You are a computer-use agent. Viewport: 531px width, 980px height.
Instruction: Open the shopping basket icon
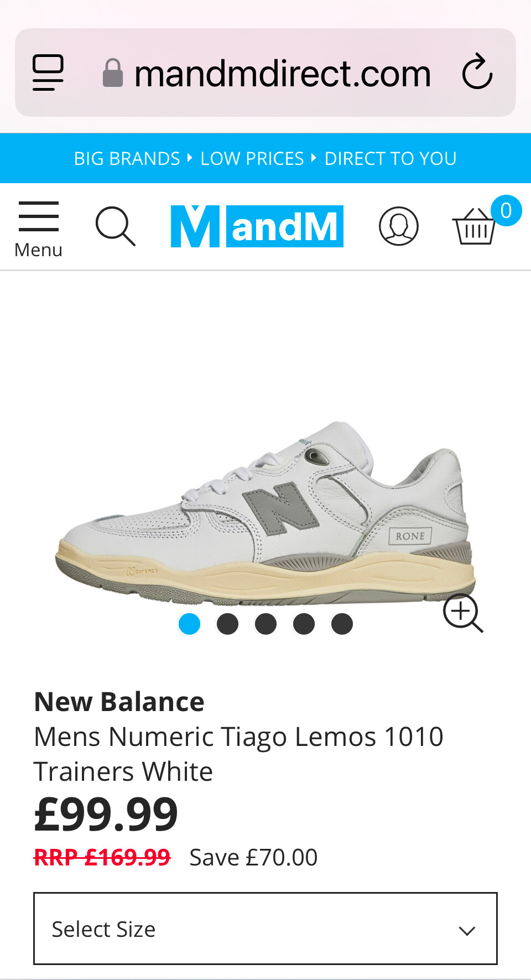(475, 226)
